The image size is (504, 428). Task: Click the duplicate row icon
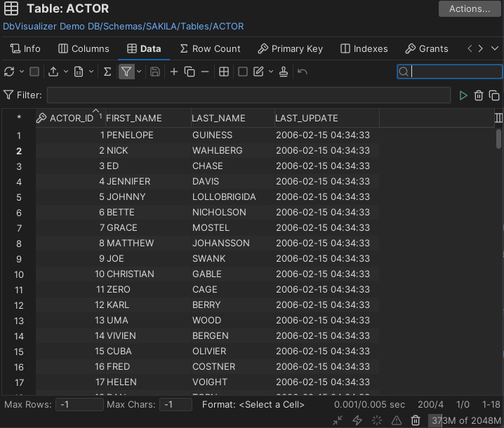[x=189, y=72]
